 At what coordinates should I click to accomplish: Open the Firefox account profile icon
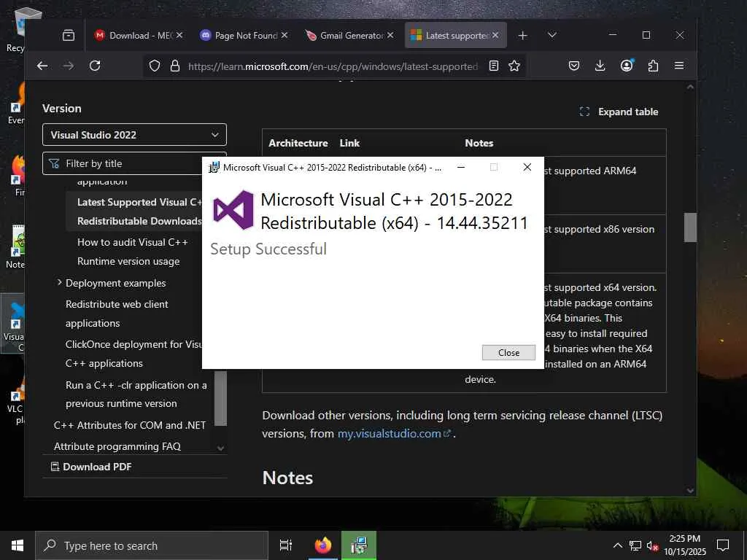coord(627,66)
